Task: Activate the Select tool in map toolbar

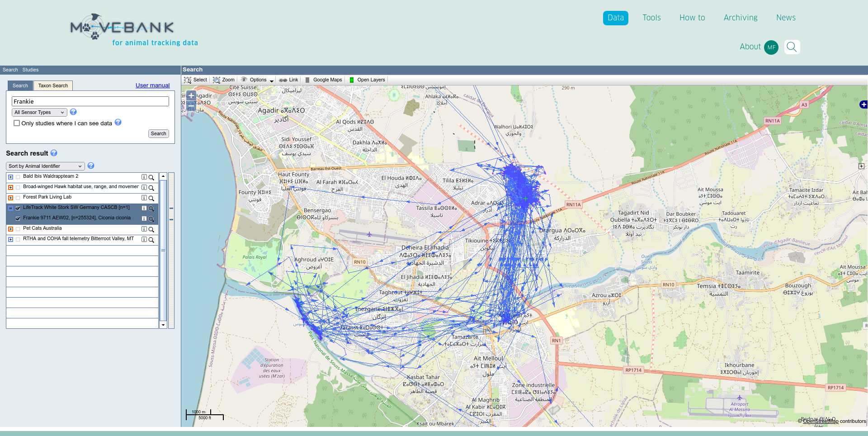Action: click(x=195, y=80)
